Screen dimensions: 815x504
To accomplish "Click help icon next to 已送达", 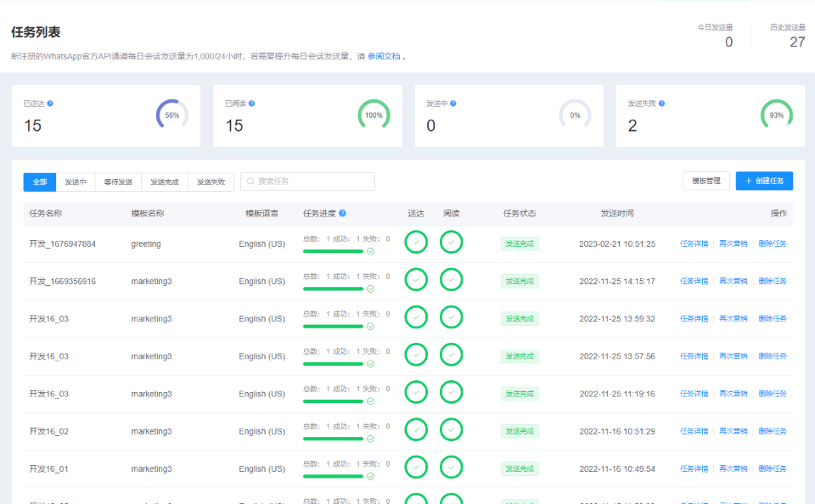I will (50, 104).
